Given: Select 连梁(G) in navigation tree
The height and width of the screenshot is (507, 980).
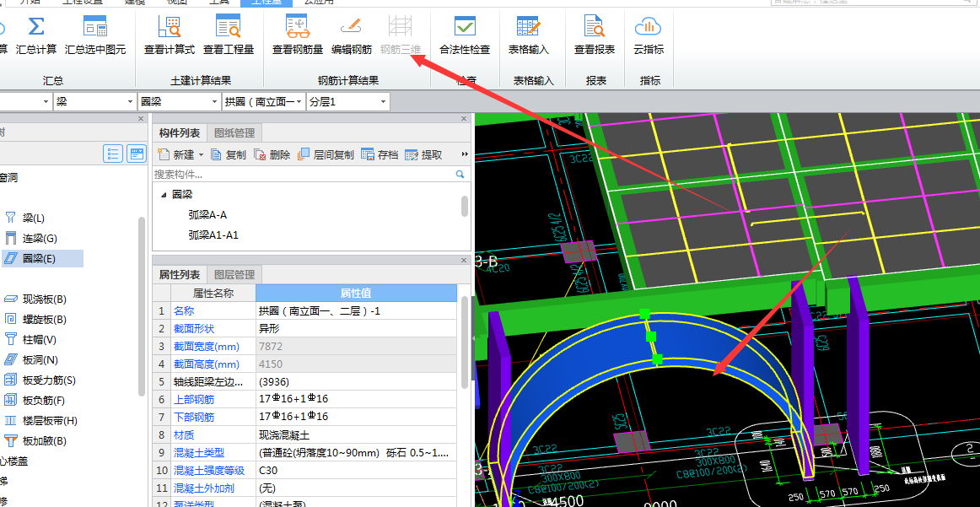Looking at the screenshot, I should pyautogui.click(x=40, y=238).
